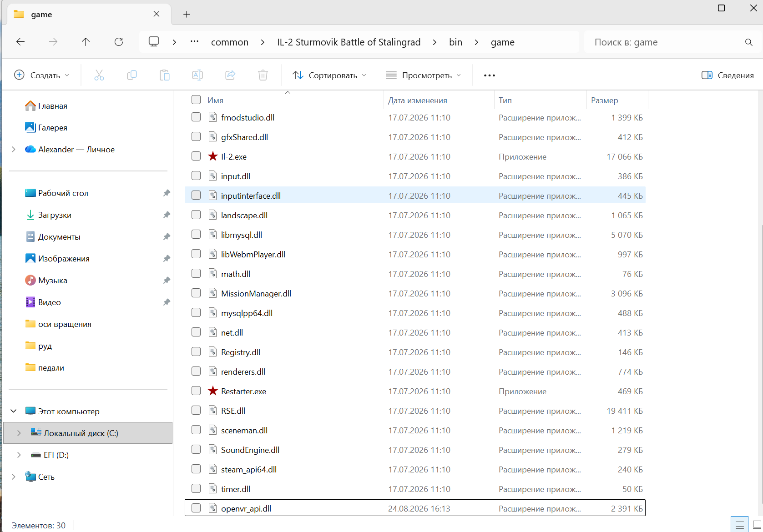Click the search magnifier icon
Image resolution: width=763 pixels, height=532 pixels.
(x=749, y=42)
